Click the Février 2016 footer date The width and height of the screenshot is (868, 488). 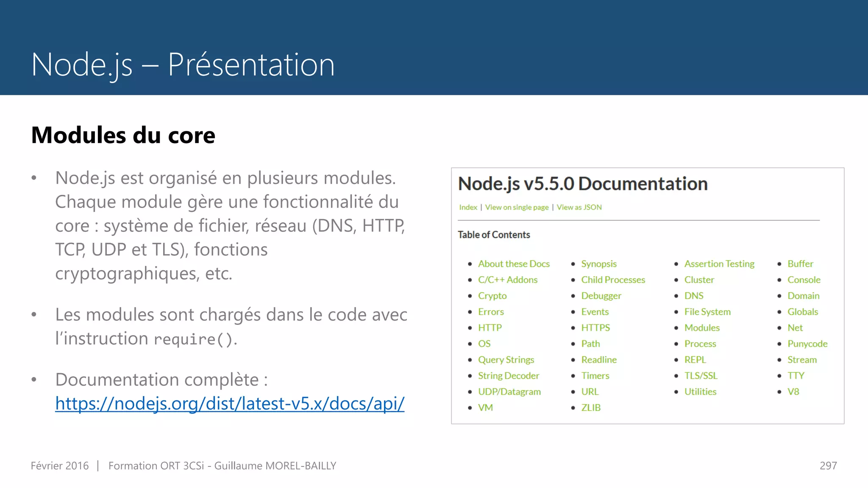[x=60, y=466]
